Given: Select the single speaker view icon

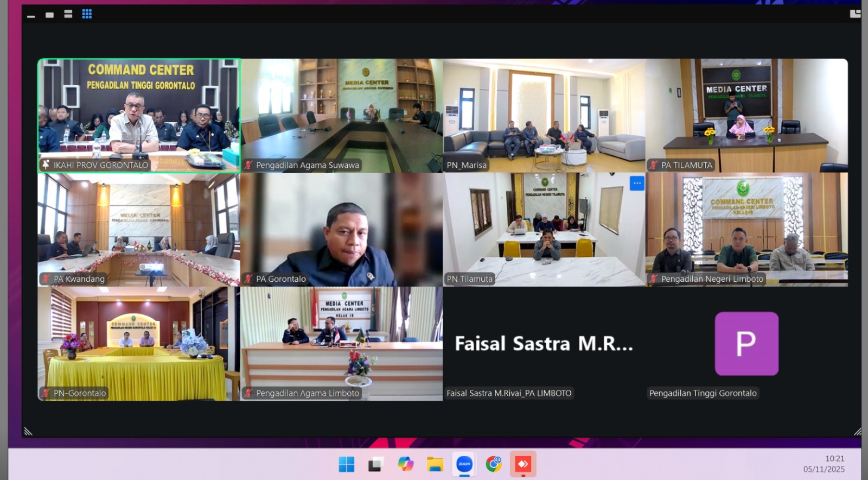Looking at the screenshot, I should point(49,15).
